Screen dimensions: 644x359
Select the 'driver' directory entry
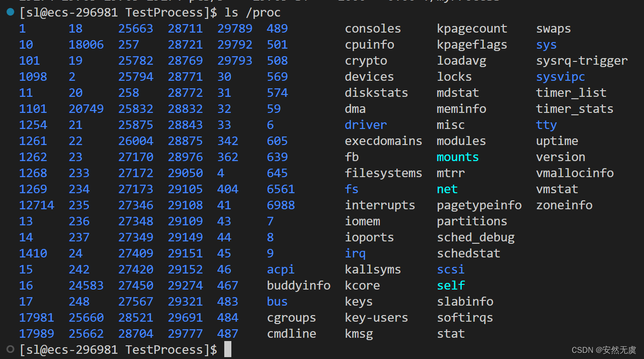366,125
